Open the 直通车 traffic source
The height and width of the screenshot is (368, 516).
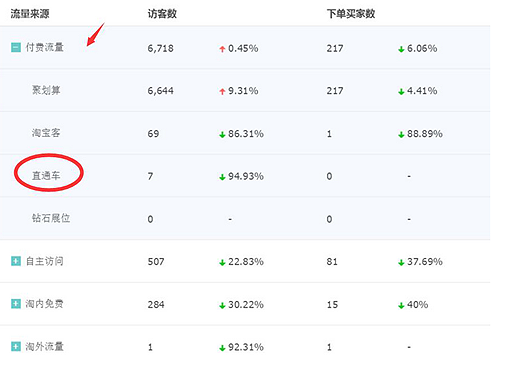tap(46, 175)
